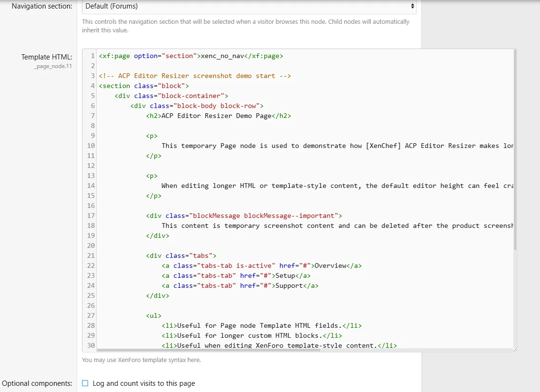Click the ACP Editor Resizer comment line

tap(195, 76)
